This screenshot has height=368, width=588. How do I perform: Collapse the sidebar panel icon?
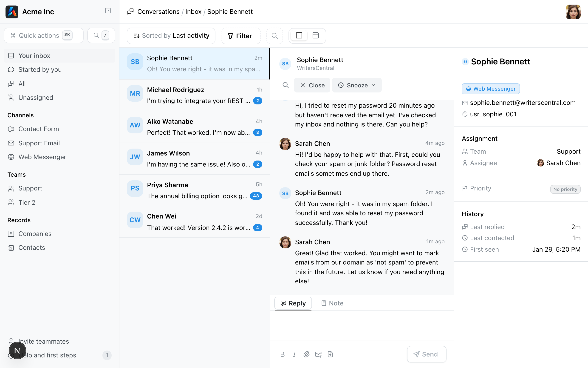tap(108, 11)
